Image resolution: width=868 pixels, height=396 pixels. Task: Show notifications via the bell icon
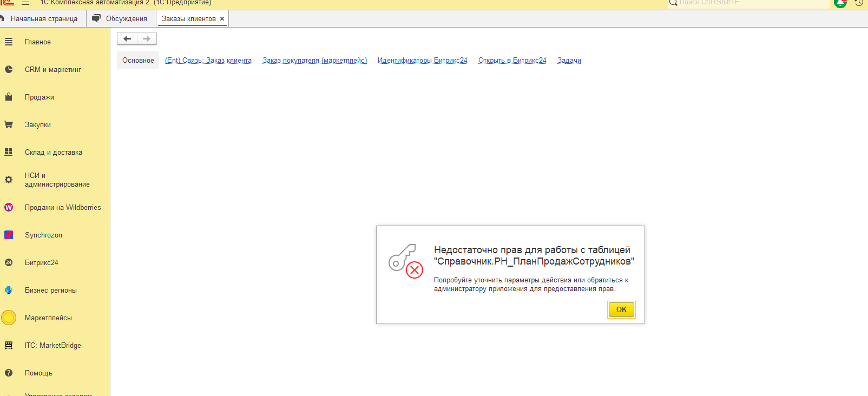(840, 3)
